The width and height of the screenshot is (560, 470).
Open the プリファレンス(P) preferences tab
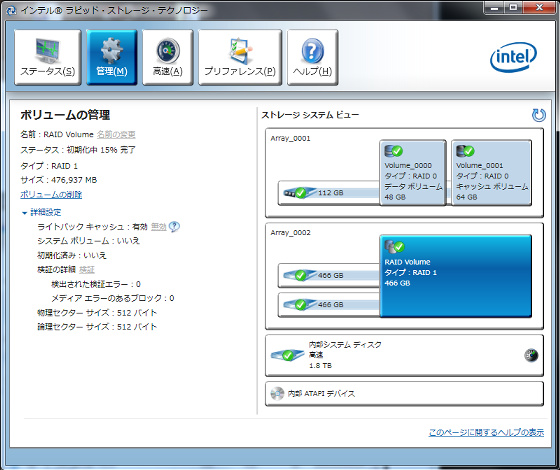(240, 57)
